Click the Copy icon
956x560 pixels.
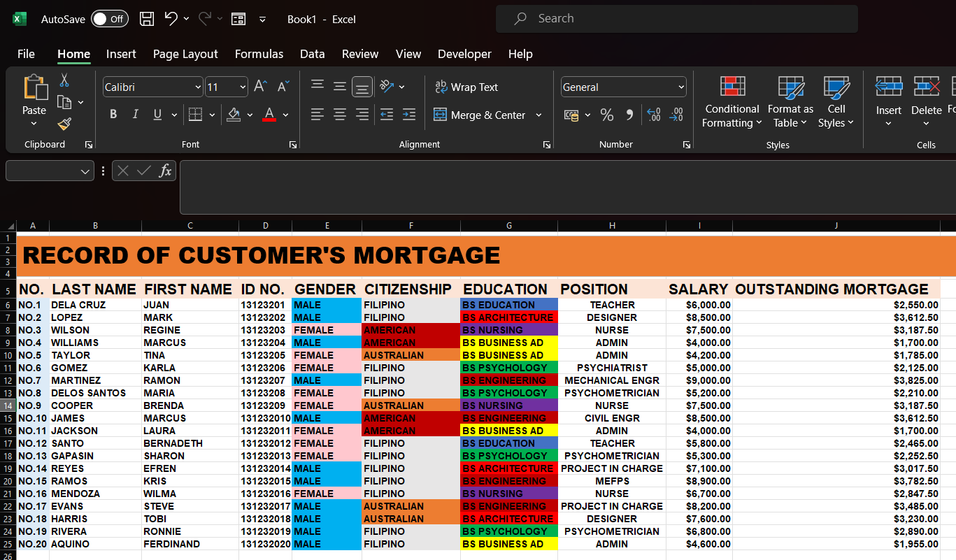64,103
